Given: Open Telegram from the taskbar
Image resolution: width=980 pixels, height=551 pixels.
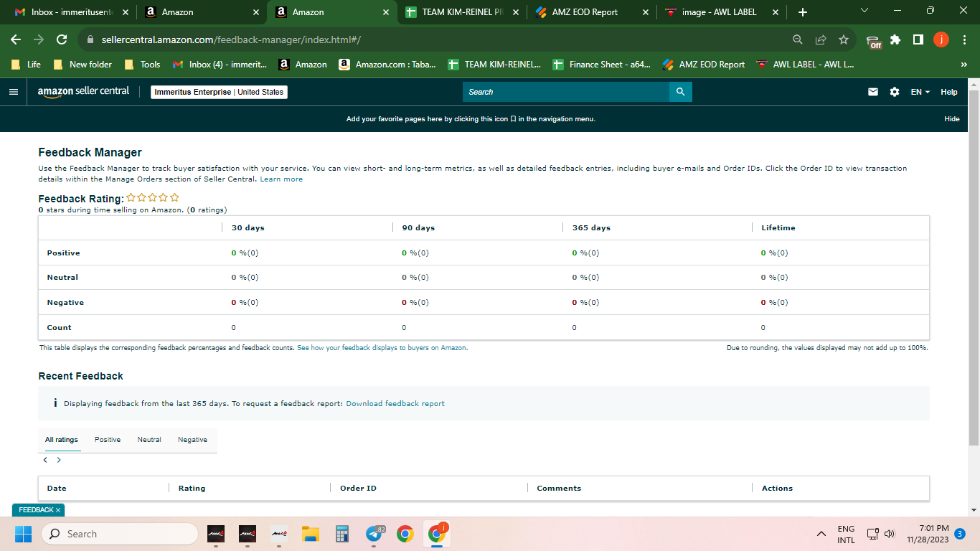Looking at the screenshot, I should tap(374, 534).
